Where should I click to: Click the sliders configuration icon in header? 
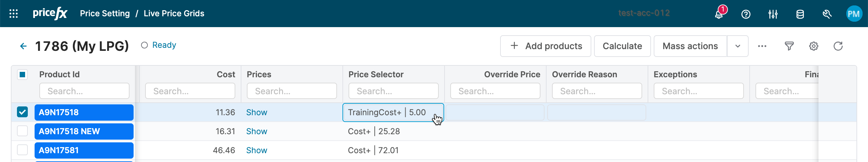point(773,14)
